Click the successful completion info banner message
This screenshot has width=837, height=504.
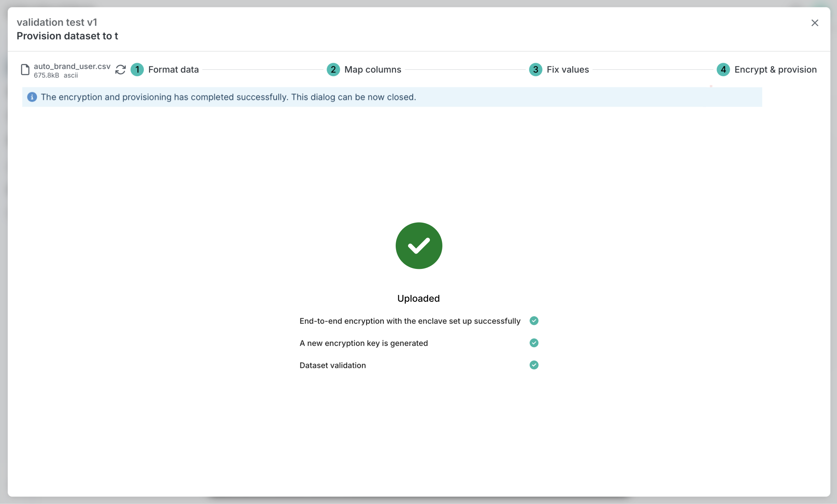pos(228,97)
